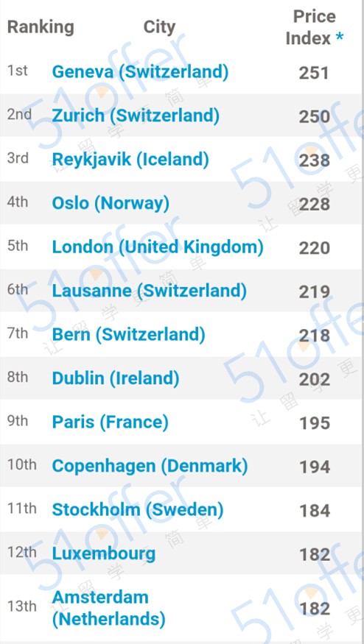Image resolution: width=364 pixels, height=644 pixels.
Task: Click the 13th ranking cell
Action: (22, 606)
